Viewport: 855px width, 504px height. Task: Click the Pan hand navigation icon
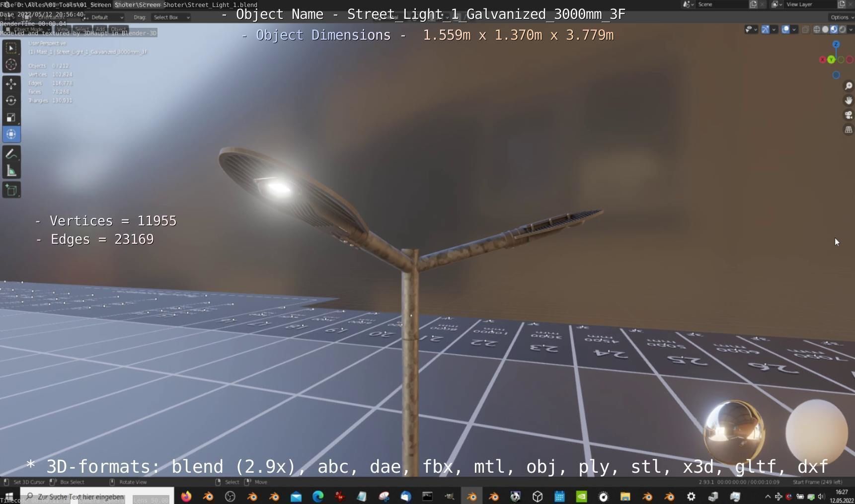(849, 101)
